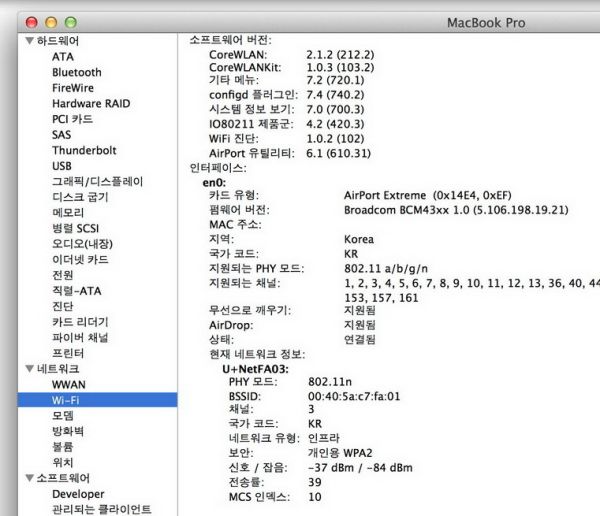The image size is (600, 516).
Task: Open 그래픽/디스플레이 in the sidebar
Action: coord(98,181)
